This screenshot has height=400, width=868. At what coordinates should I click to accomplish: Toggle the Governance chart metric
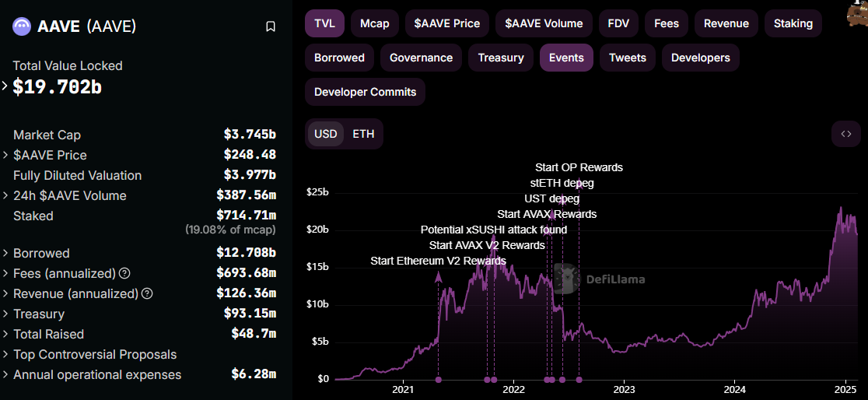tap(422, 58)
